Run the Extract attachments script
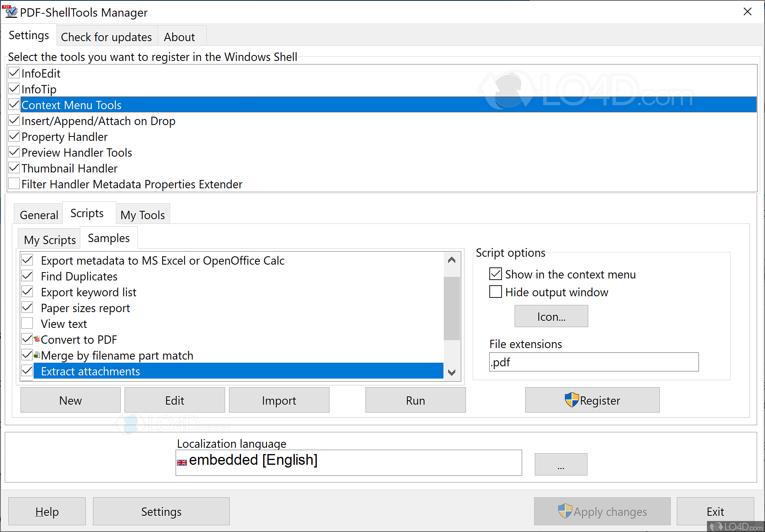The image size is (765, 532). tap(415, 400)
